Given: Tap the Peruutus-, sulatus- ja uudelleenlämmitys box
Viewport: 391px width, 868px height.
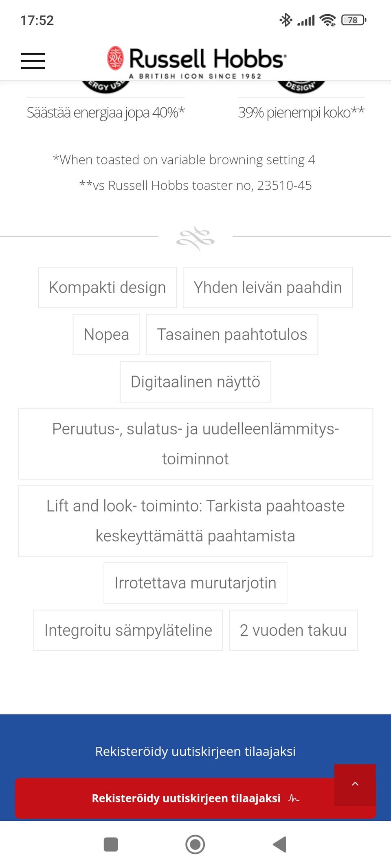Looking at the screenshot, I should [195, 444].
